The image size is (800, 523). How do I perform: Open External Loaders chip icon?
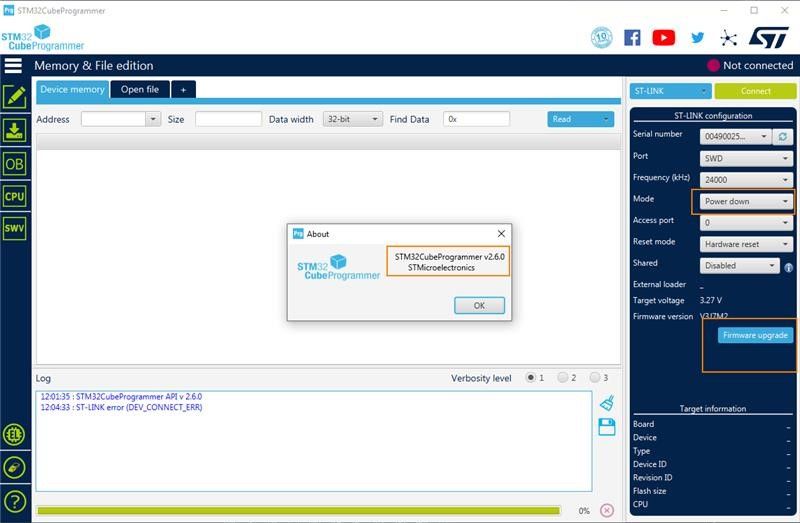pyautogui.click(x=14, y=435)
